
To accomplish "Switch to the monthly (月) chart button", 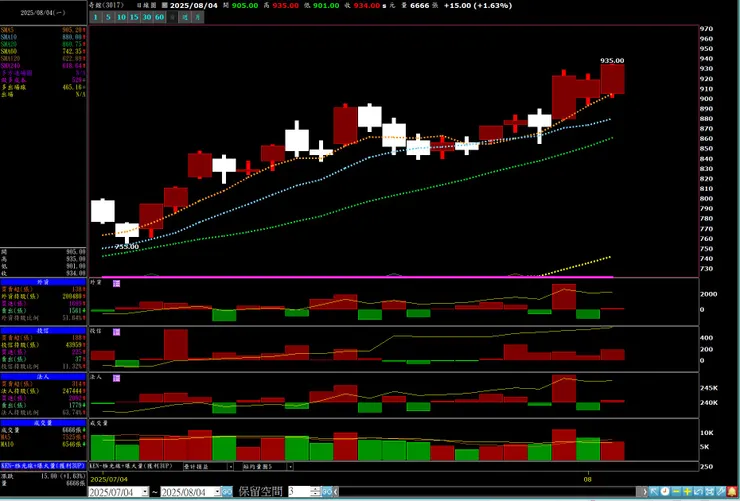I will (x=198, y=17).
